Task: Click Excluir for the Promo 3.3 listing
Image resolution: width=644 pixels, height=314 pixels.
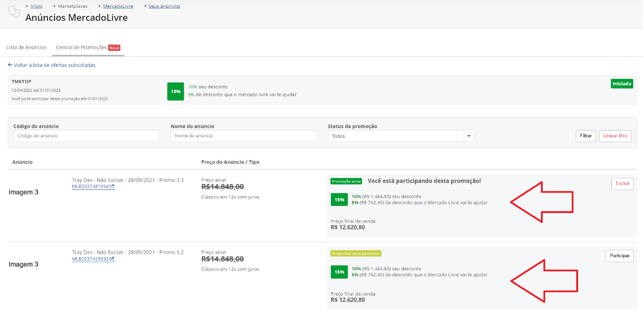Action: [x=623, y=184]
